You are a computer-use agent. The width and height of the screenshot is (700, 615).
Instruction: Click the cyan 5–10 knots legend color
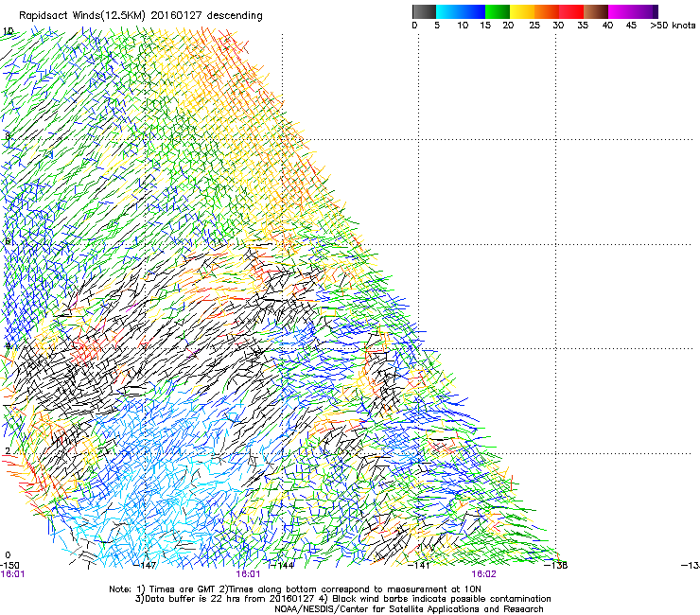448,11
